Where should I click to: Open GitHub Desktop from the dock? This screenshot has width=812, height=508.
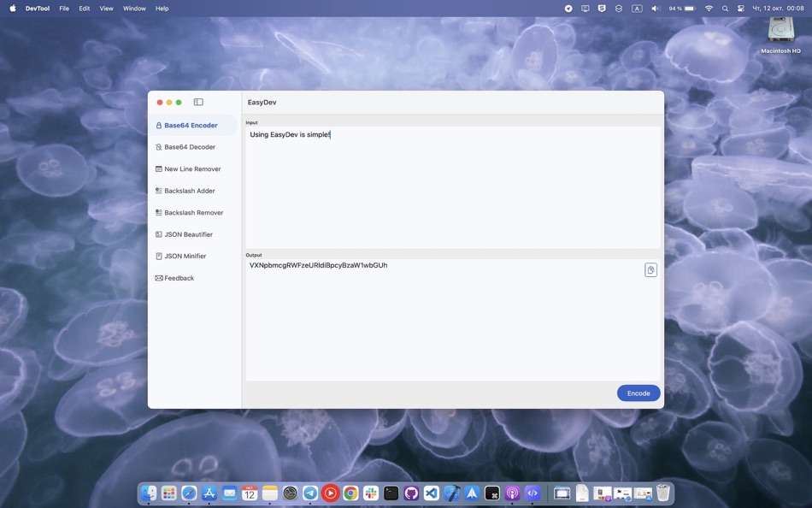coord(411,493)
